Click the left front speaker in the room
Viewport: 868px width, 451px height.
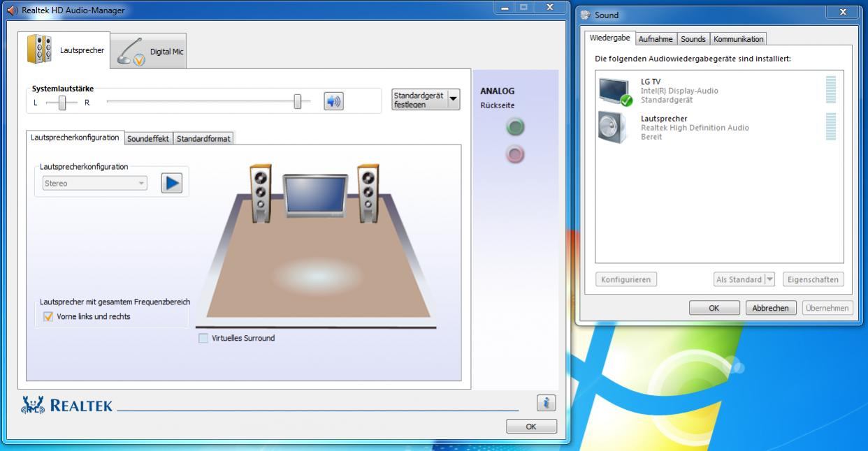pos(261,193)
